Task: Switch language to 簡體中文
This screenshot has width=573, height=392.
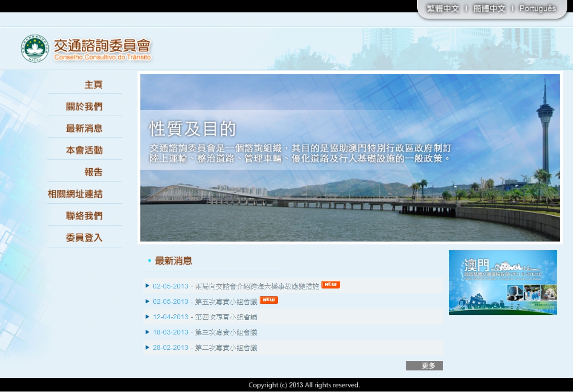Action: click(489, 9)
